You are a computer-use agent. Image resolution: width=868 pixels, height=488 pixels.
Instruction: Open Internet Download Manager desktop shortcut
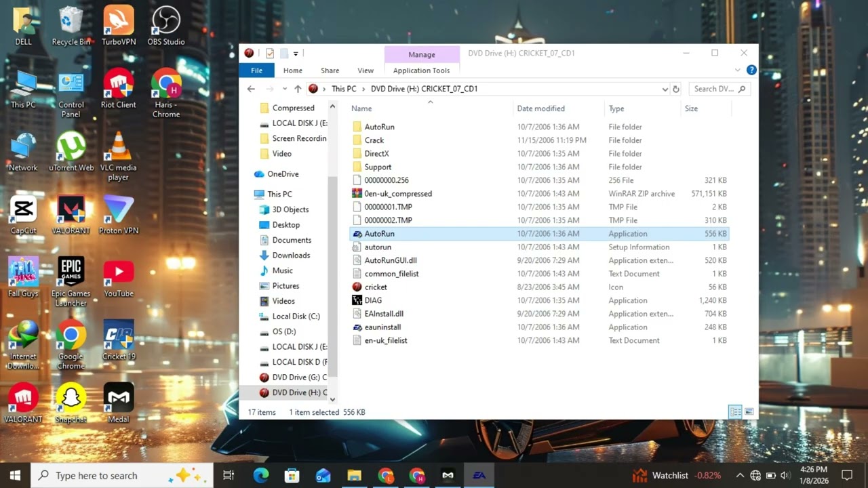click(x=23, y=346)
